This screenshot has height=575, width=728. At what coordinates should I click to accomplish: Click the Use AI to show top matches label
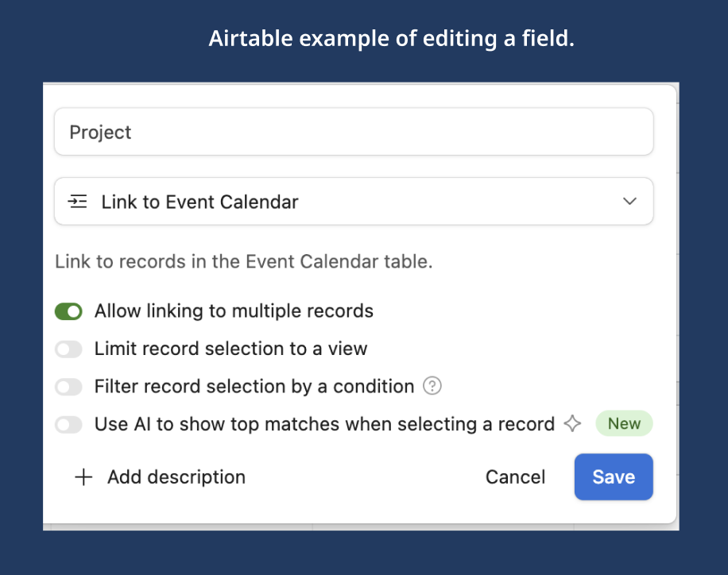(x=324, y=424)
